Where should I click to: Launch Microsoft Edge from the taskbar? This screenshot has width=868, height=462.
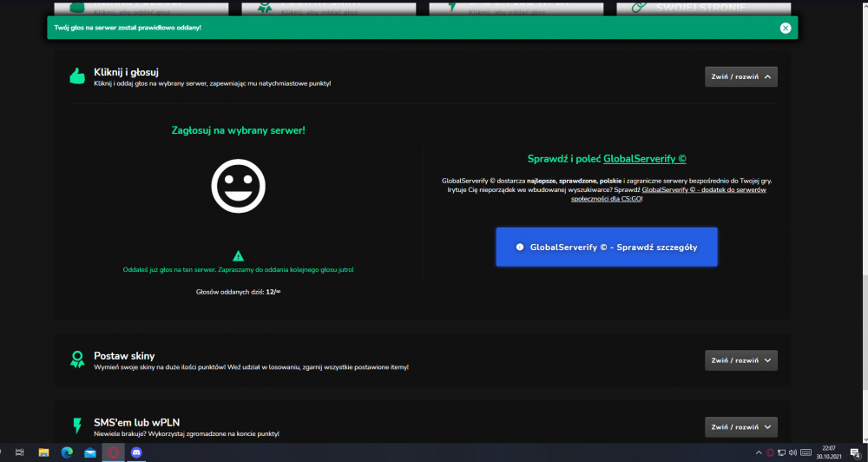pyautogui.click(x=67, y=452)
